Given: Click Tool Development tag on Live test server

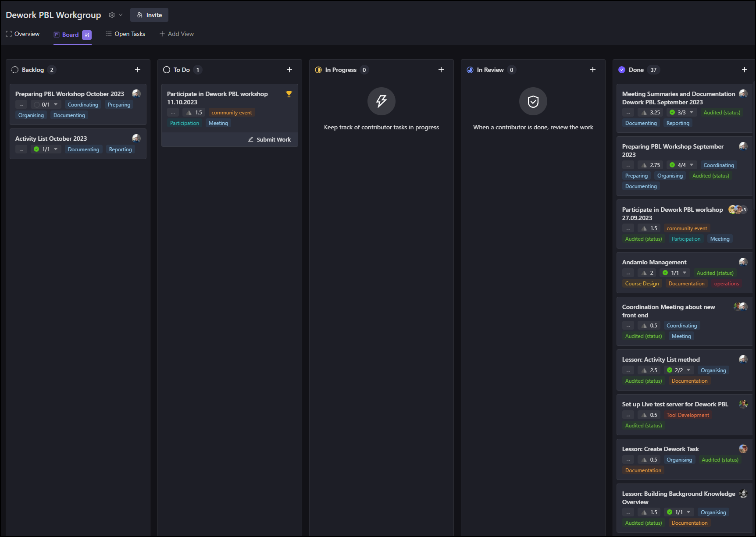Looking at the screenshot, I should pyautogui.click(x=688, y=415).
